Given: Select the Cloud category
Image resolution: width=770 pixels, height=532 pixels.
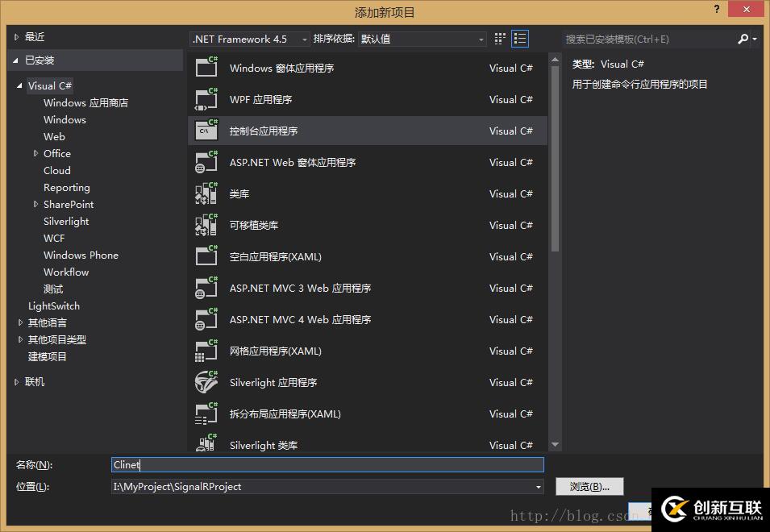Looking at the screenshot, I should click(x=57, y=170).
